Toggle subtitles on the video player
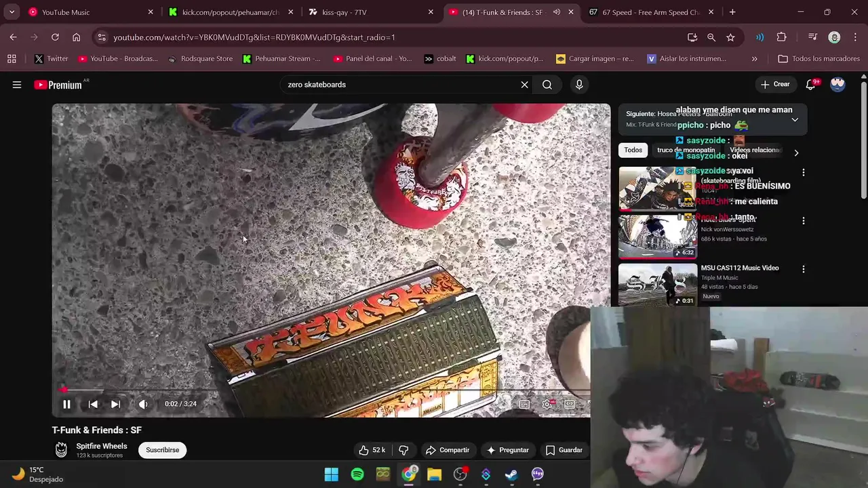This screenshot has width=868, height=488. (524, 404)
